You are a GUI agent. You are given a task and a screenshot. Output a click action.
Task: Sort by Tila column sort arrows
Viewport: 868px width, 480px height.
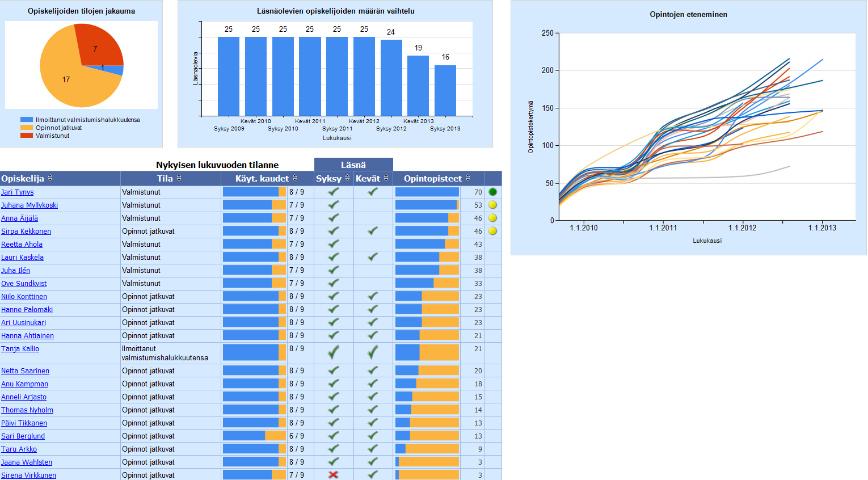pos(179,178)
